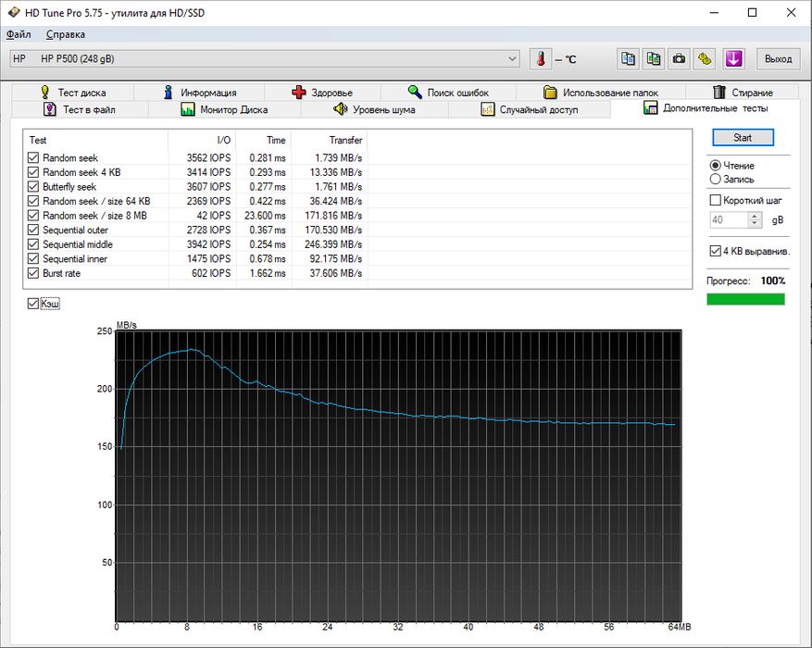This screenshot has width=812, height=648.
Task: Toggle Random seek / size 64 KB checkbox
Action: [33, 201]
